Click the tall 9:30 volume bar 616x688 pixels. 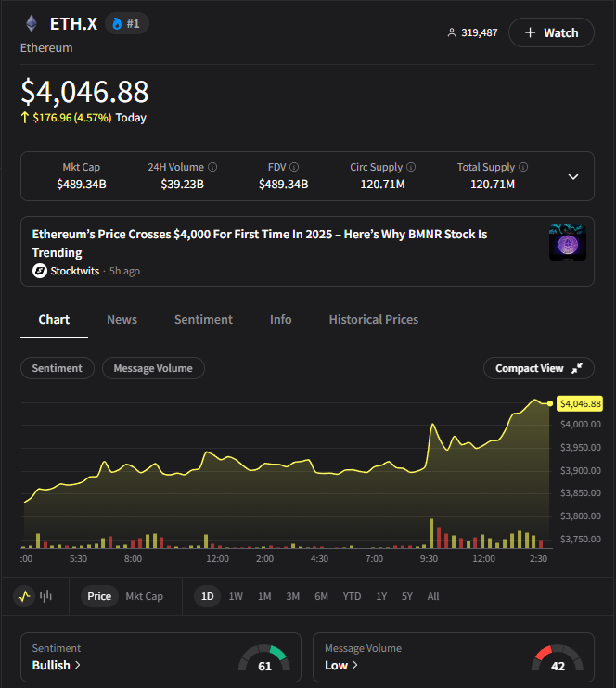tap(431, 533)
